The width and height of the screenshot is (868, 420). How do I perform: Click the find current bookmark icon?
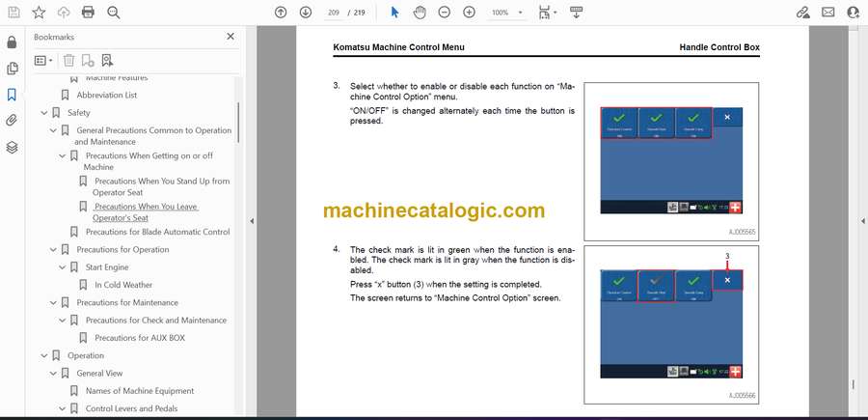coord(107,61)
